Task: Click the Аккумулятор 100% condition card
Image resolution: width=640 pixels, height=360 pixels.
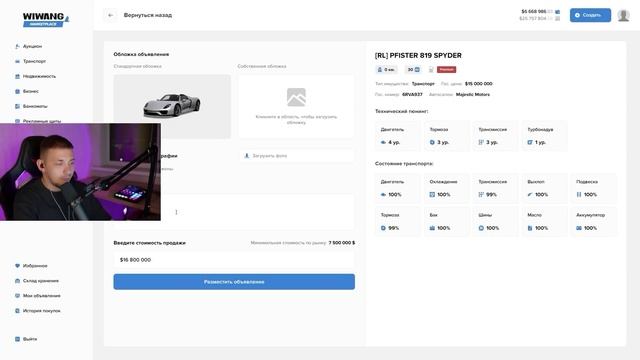Action: click(x=594, y=222)
